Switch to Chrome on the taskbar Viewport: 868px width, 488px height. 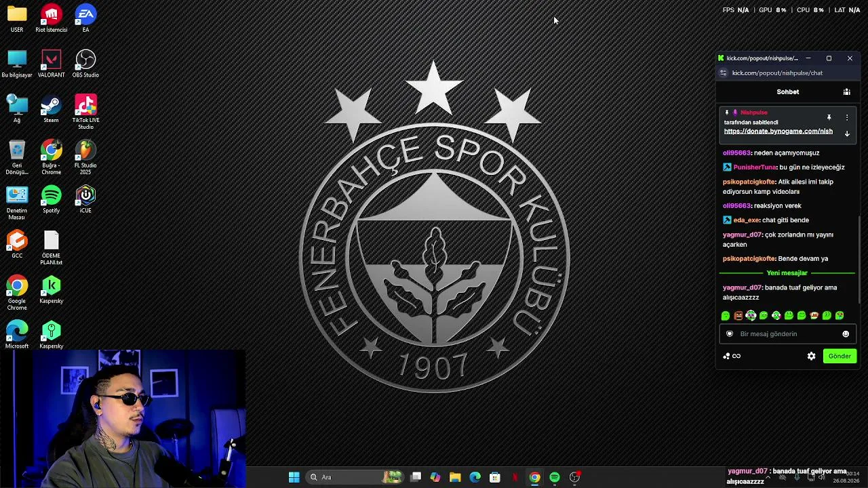point(534,477)
